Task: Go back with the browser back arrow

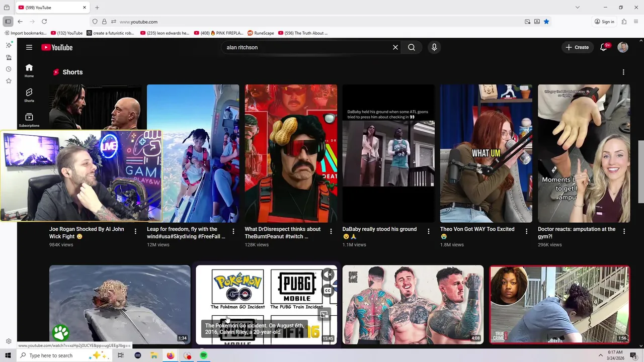Action: tap(20, 22)
